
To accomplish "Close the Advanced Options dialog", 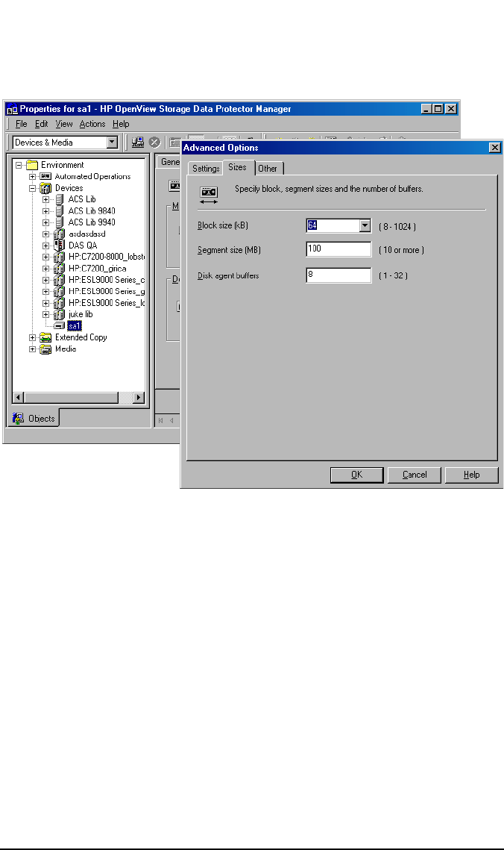I will (x=495, y=148).
